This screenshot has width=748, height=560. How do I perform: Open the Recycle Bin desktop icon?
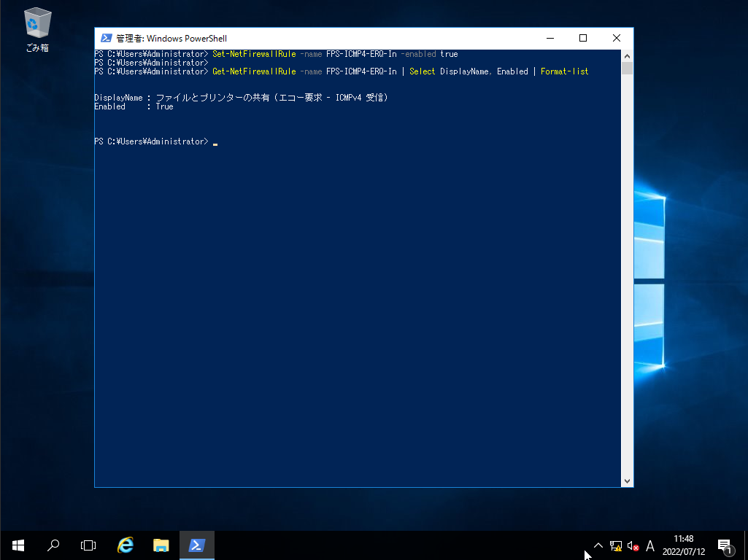coord(37,29)
